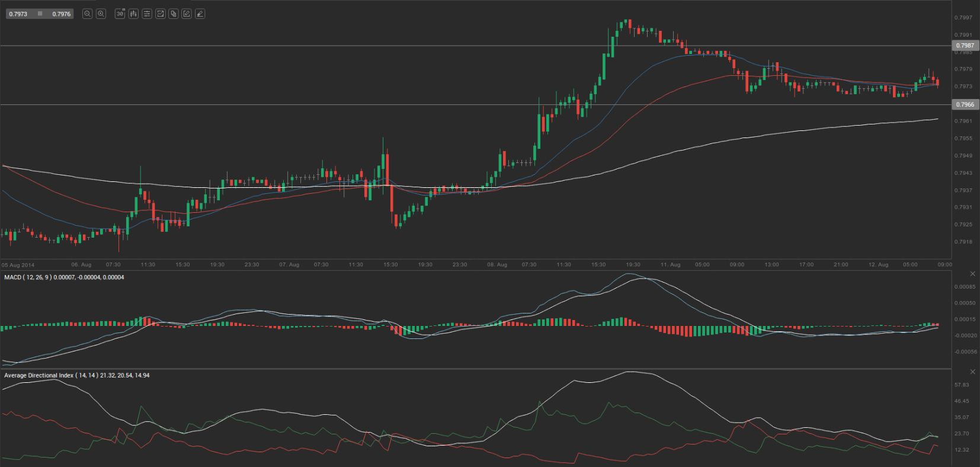Close the MACD indicator panel
Screen dimensions: 980x467
click(x=972, y=274)
